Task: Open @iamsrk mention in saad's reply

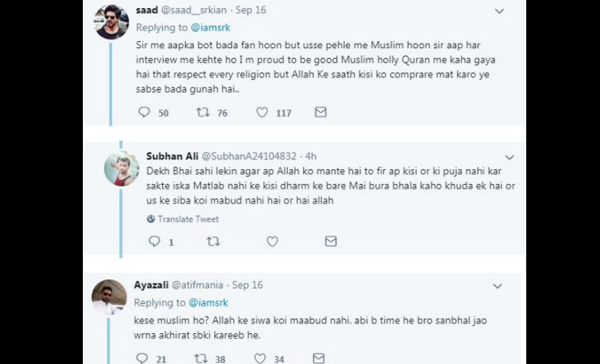Action: (x=211, y=27)
